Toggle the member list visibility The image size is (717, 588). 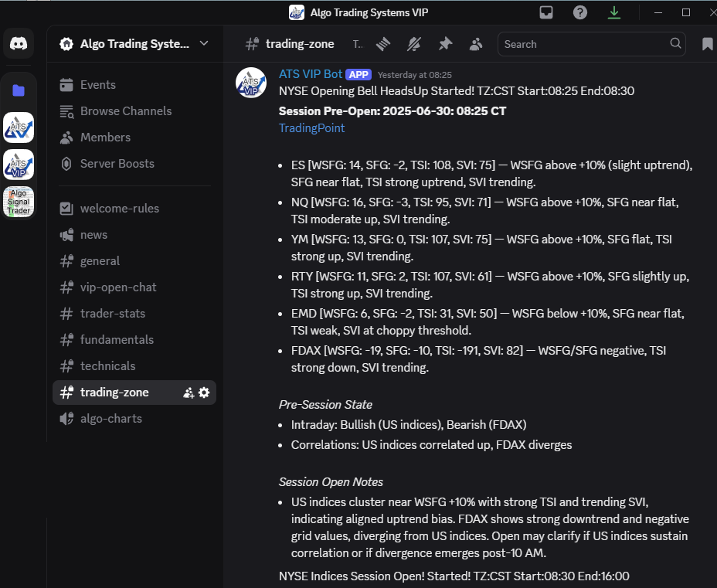(x=476, y=44)
